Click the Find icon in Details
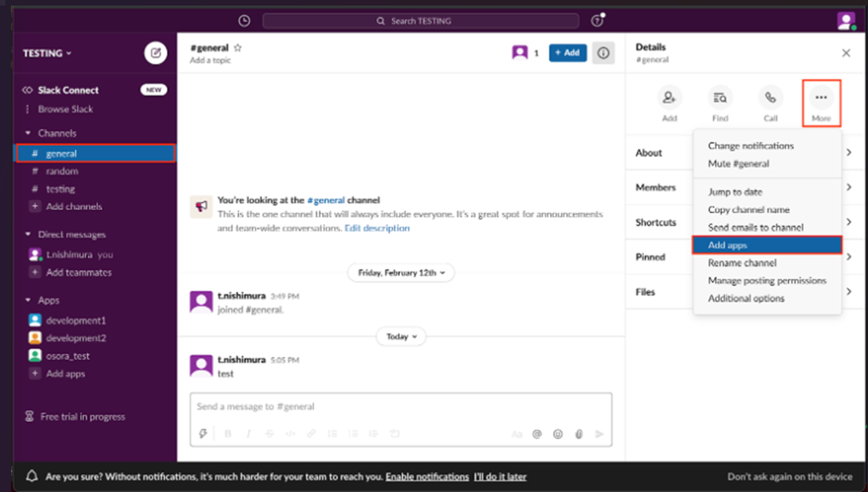868x492 pixels. pyautogui.click(x=720, y=97)
